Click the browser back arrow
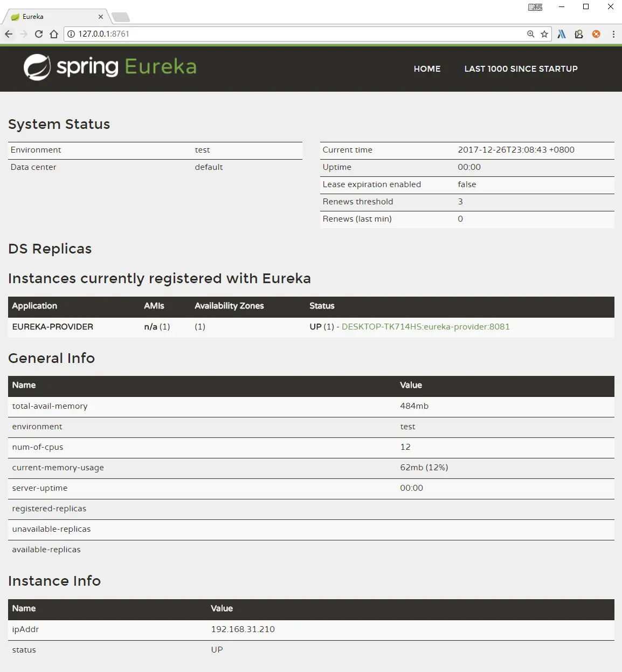Viewport: 622px width, 672px height. pos(9,34)
